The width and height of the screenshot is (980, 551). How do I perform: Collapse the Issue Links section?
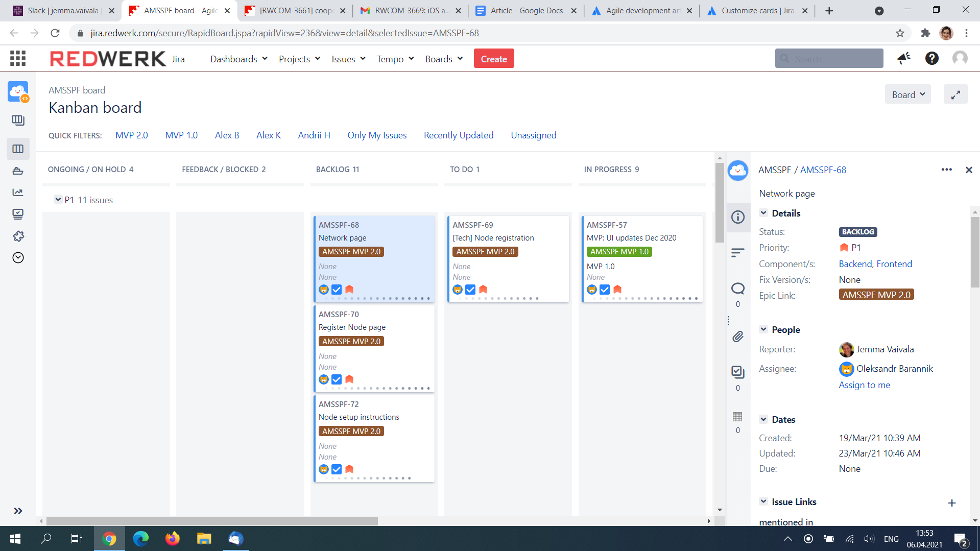[763, 501]
